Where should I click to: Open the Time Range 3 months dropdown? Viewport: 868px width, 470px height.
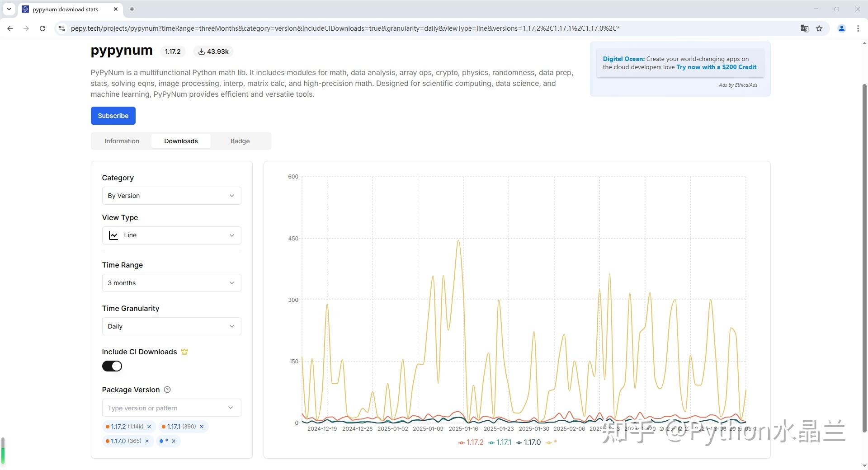[171, 283]
